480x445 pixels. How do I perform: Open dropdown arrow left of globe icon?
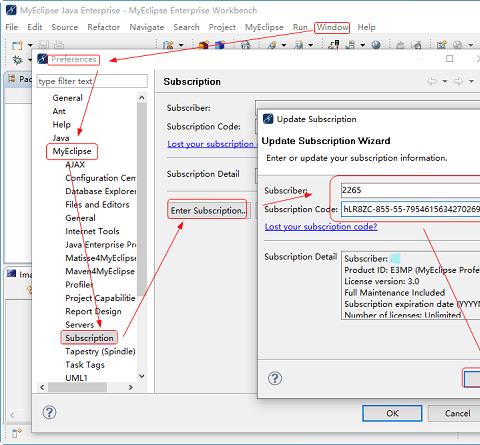pyautogui.click(x=363, y=45)
